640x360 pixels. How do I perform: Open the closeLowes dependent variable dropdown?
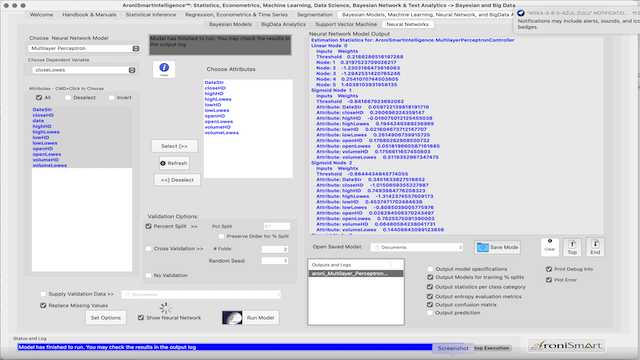tap(84, 70)
